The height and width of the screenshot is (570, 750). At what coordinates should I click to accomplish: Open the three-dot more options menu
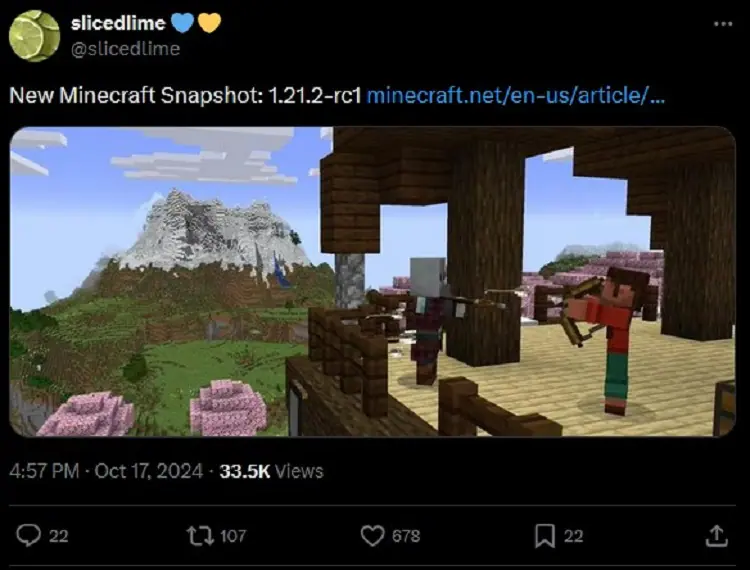[723, 24]
